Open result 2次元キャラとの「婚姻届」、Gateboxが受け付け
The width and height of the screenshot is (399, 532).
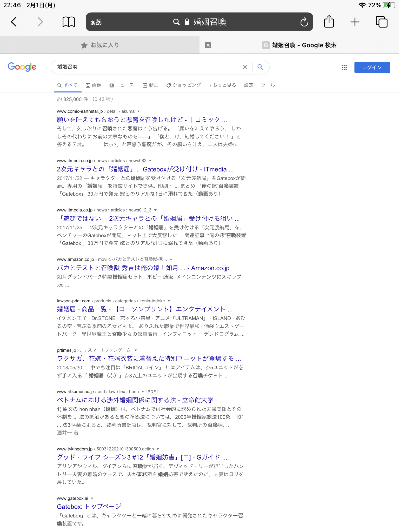click(x=145, y=169)
